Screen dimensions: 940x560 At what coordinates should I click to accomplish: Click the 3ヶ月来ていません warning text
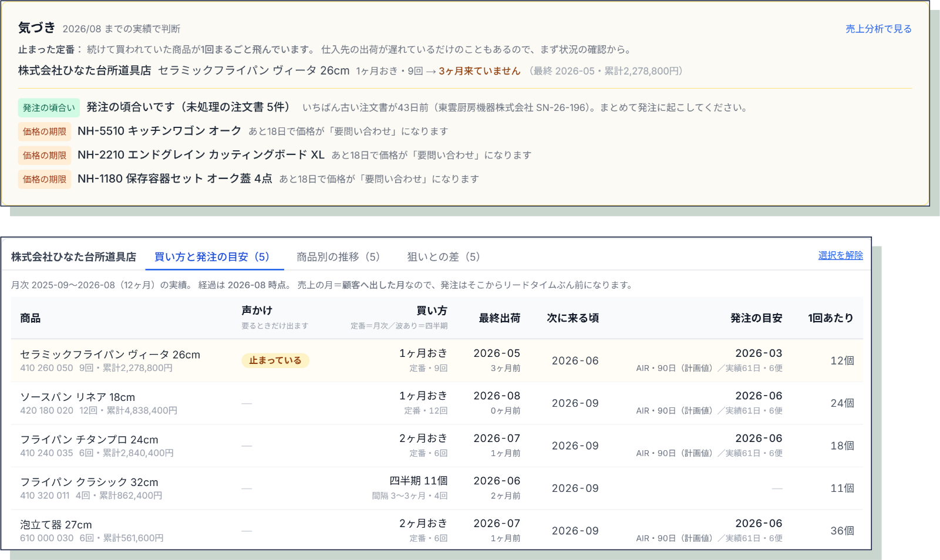(x=479, y=71)
